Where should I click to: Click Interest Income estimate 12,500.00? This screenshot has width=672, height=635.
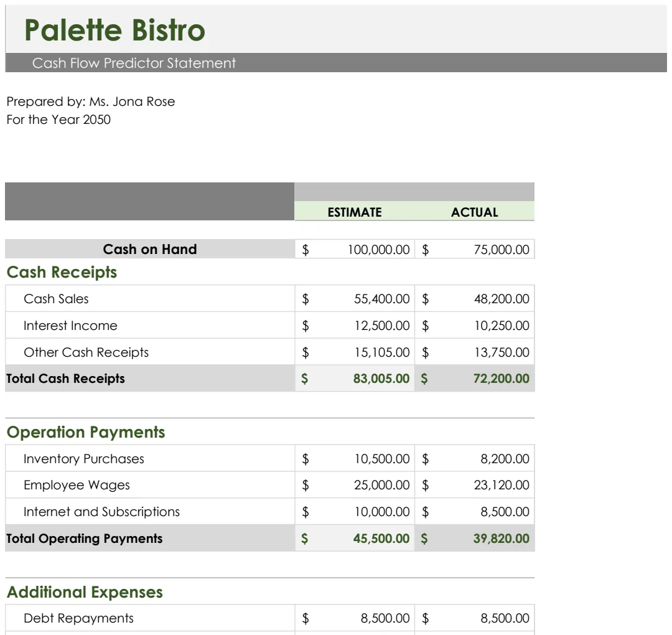355,326
